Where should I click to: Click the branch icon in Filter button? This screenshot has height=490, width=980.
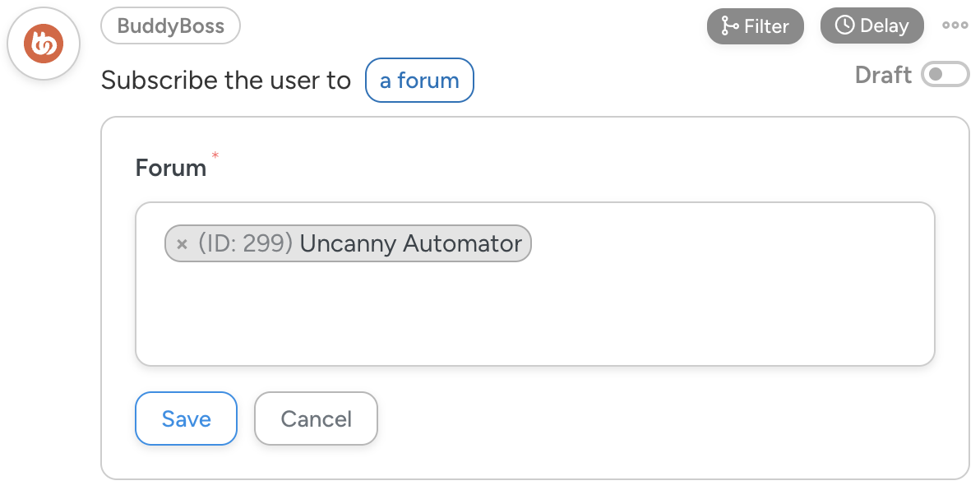pos(729,26)
